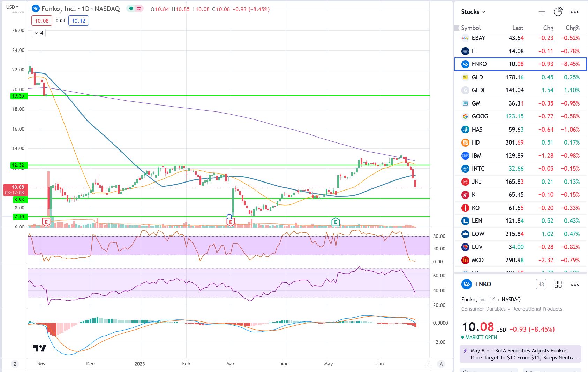Open the FNKO details grid layout icon
The height and width of the screenshot is (372, 588).
point(558,285)
